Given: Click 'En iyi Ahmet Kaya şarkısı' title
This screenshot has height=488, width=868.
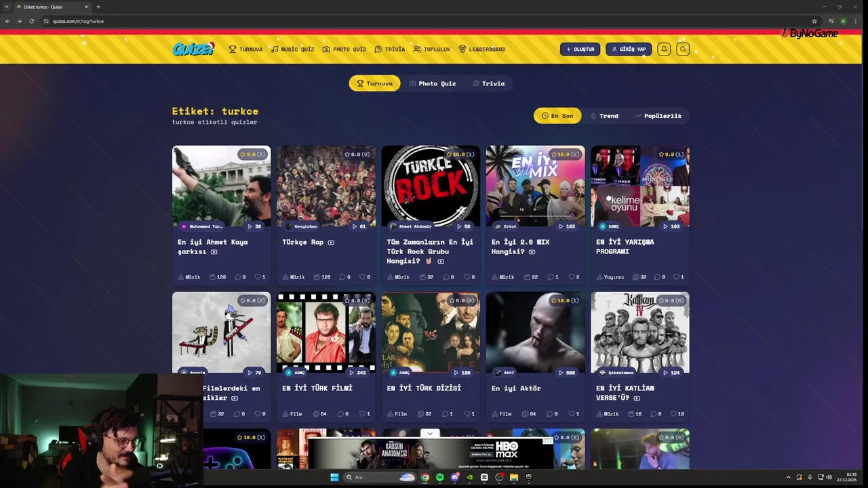Looking at the screenshot, I should pos(213,247).
